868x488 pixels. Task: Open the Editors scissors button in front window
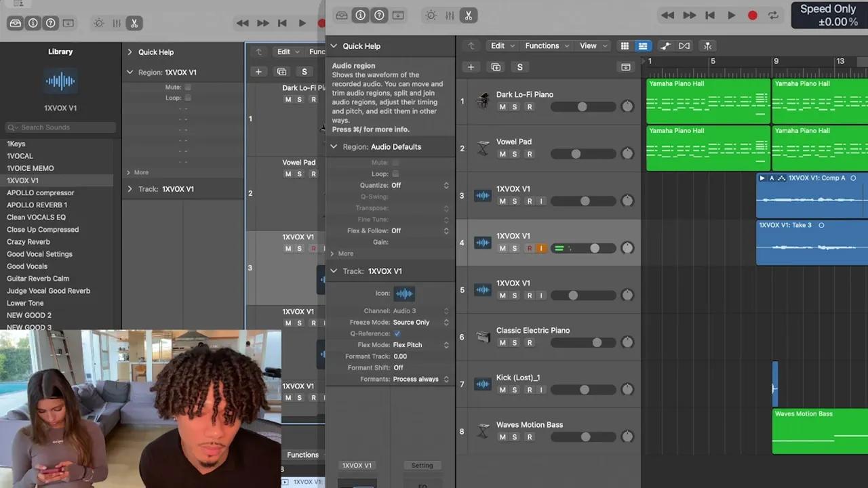(468, 15)
